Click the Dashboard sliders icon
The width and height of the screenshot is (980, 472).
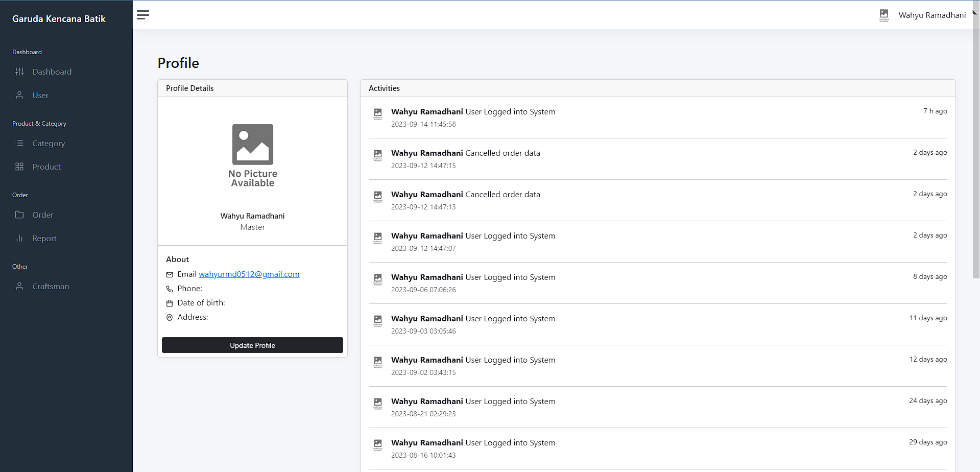(19, 72)
